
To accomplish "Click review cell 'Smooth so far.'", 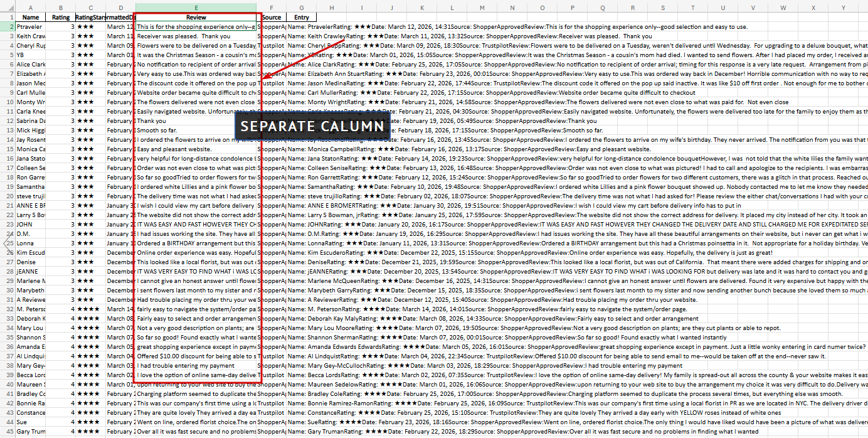I will click(x=196, y=130).
